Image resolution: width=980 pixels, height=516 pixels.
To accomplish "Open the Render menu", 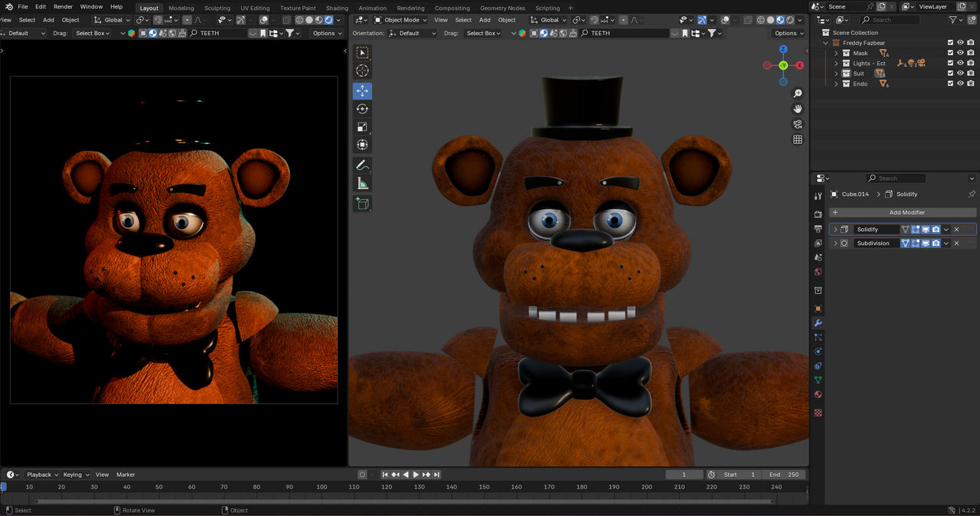I will 63,7.
